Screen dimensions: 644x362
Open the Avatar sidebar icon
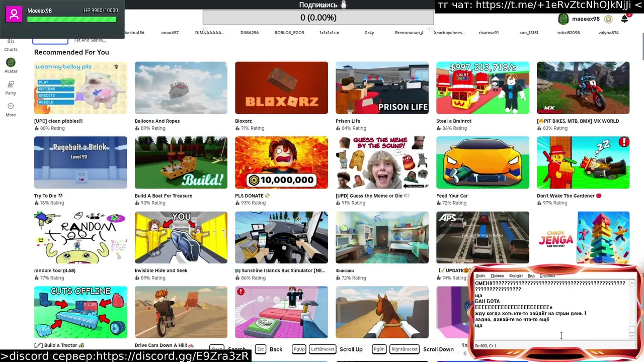tap(11, 62)
